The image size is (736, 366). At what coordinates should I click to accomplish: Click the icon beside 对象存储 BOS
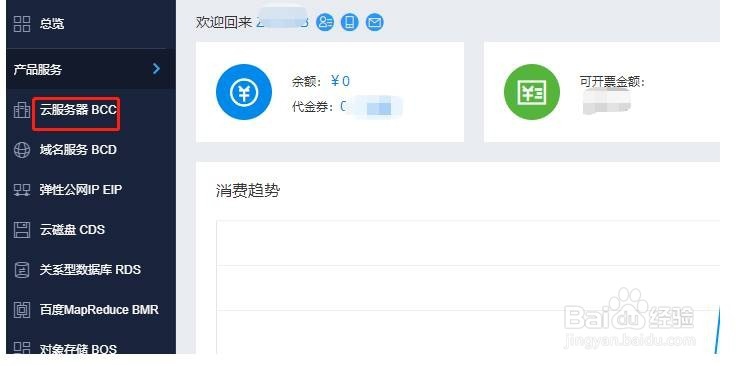click(22, 348)
